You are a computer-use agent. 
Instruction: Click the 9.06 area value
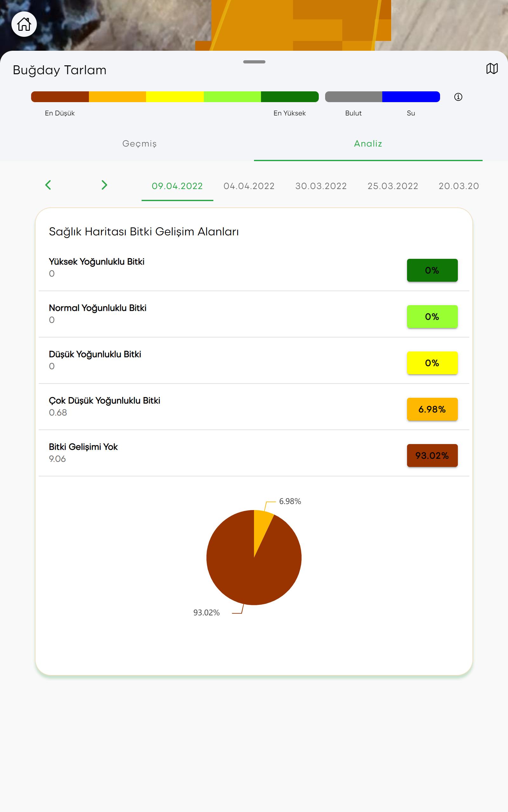point(57,459)
